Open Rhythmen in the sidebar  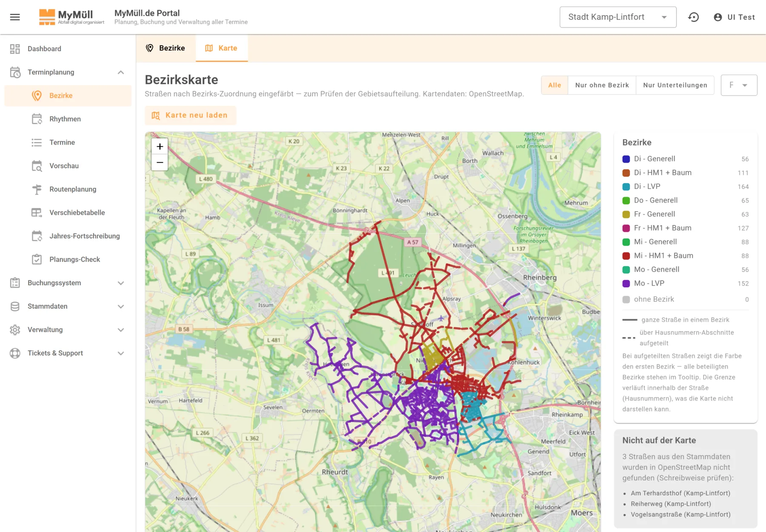pyautogui.click(x=68, y=119)
